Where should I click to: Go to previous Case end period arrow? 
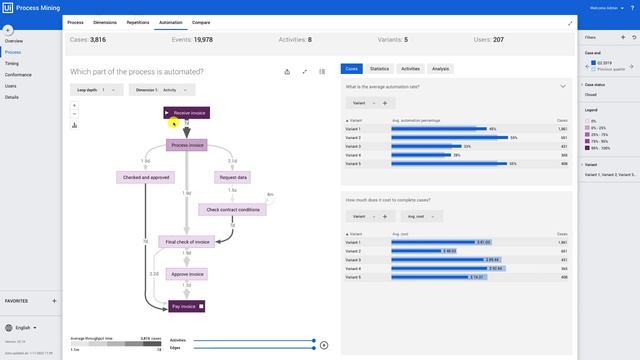click(x=587, y=66)
